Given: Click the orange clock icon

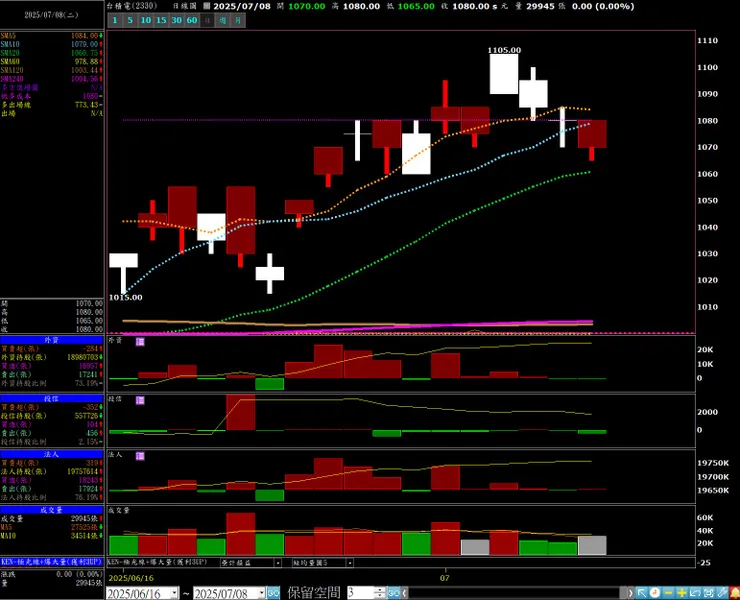Looking at the screenshot, I should pos(655,593).
